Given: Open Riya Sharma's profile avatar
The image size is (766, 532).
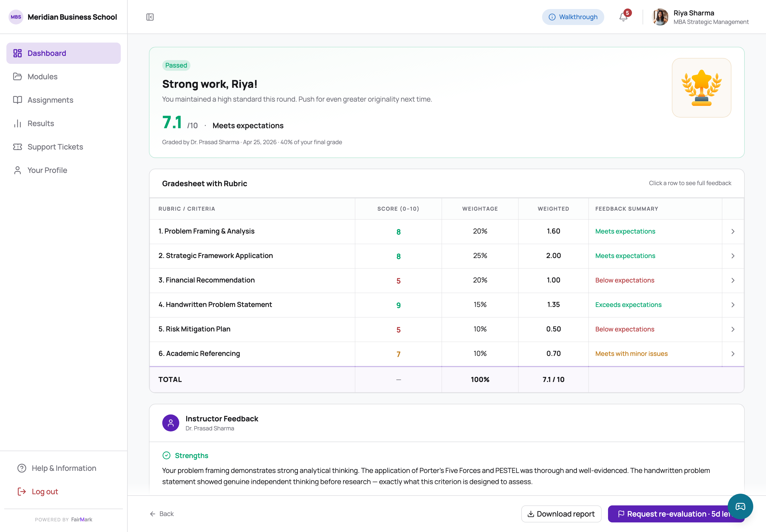Looking at the screenshot, I should (660, 17).
